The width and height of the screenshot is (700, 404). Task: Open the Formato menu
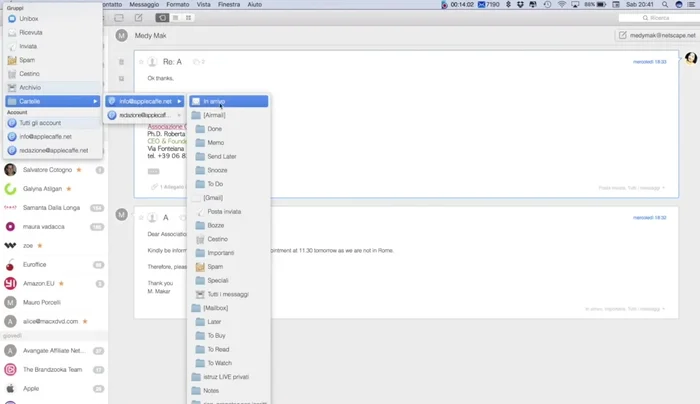click(x=178, y=4)
